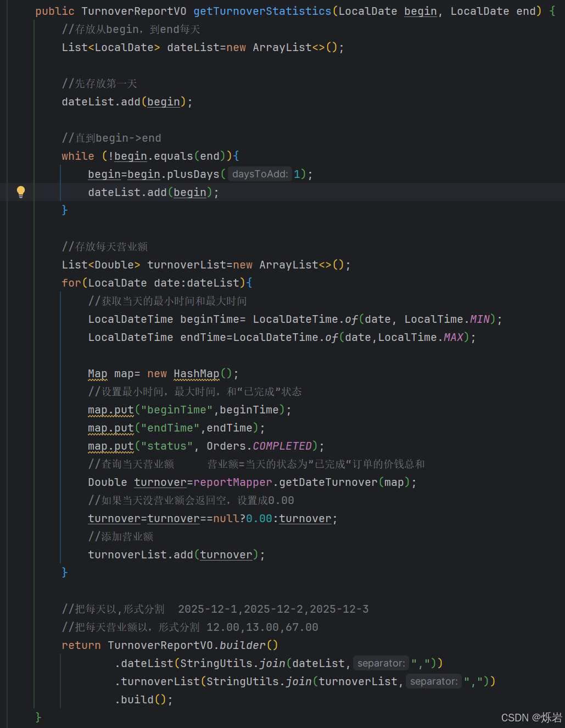Click the plusDays method call
The image size is (565, 728).
click(x=193, y=174)
